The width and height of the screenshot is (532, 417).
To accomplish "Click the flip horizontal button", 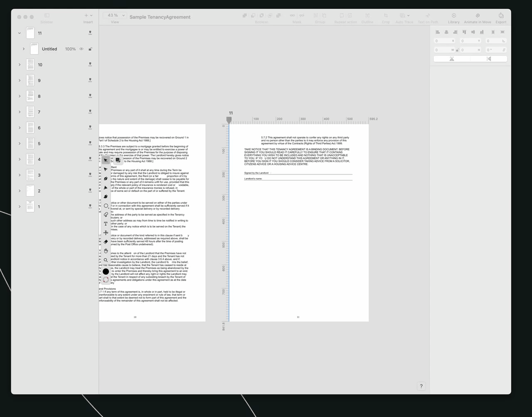I will pos(452,59).
